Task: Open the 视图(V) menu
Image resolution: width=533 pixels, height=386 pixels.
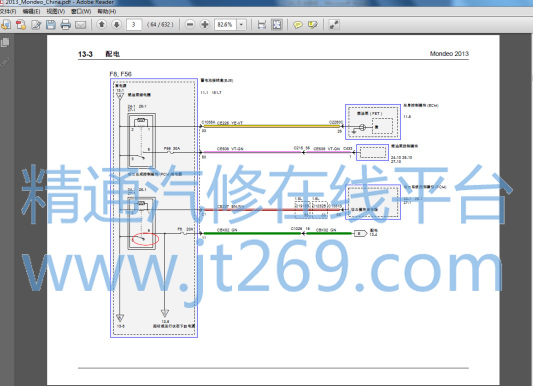Action: click(55, 12)
